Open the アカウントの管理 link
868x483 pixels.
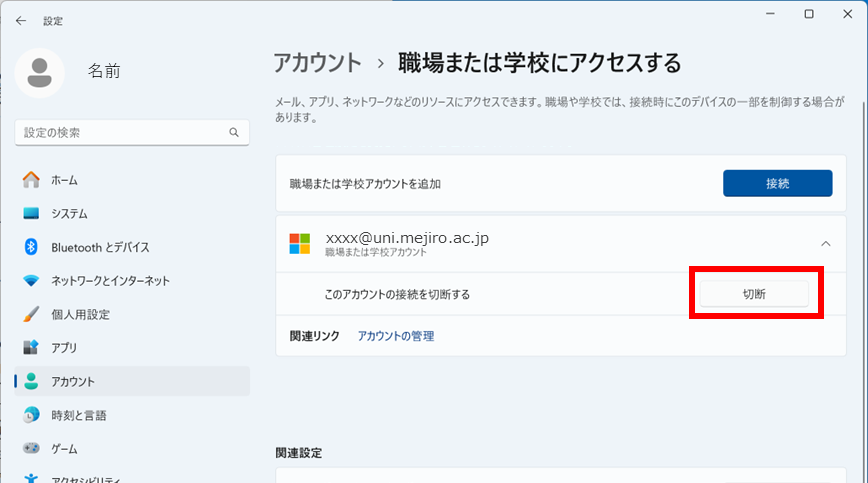[396, 336]
